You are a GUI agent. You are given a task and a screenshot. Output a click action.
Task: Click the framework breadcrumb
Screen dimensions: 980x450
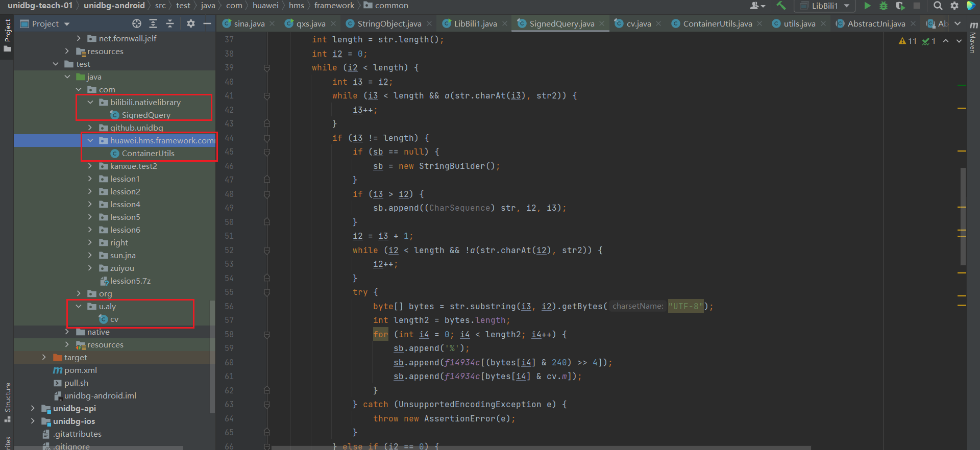334,6
